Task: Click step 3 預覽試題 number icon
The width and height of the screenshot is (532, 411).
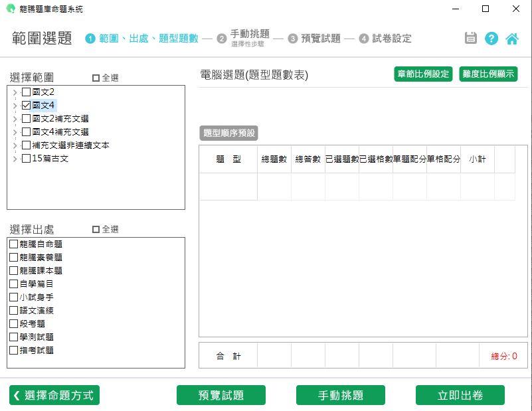Action: (293, 39)
